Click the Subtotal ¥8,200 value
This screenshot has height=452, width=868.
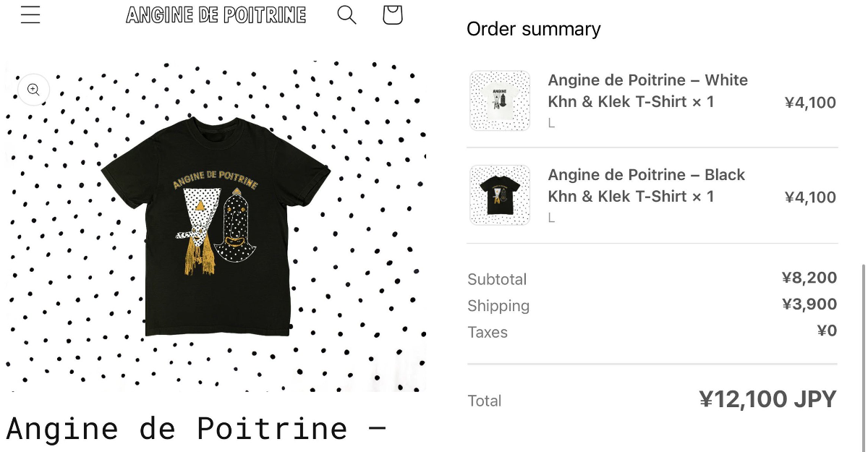809,278
